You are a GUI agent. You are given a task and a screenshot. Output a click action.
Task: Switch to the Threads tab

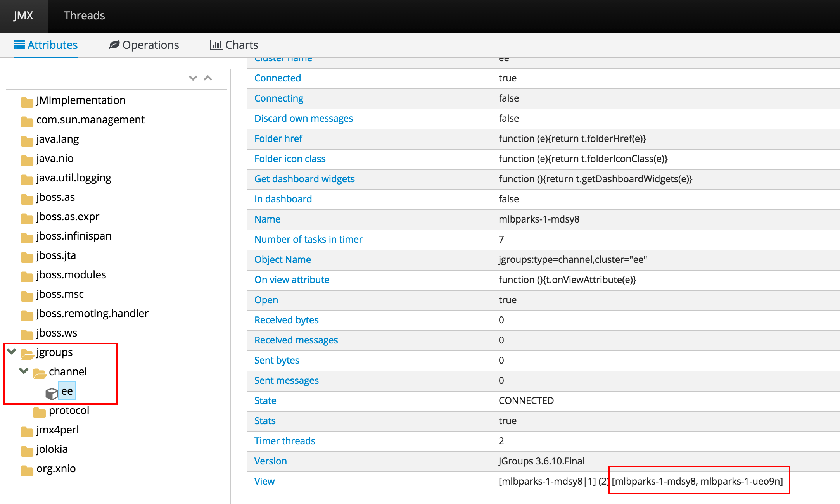coord(84,16)
